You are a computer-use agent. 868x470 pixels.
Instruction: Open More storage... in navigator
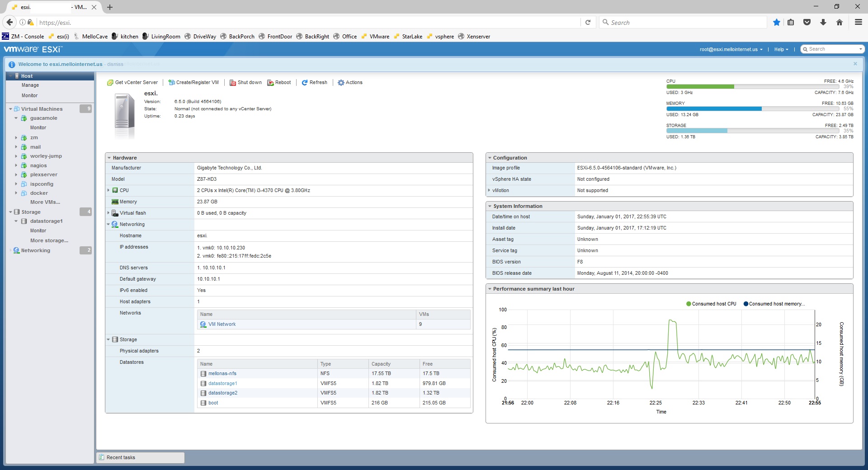tap(49, 240)
